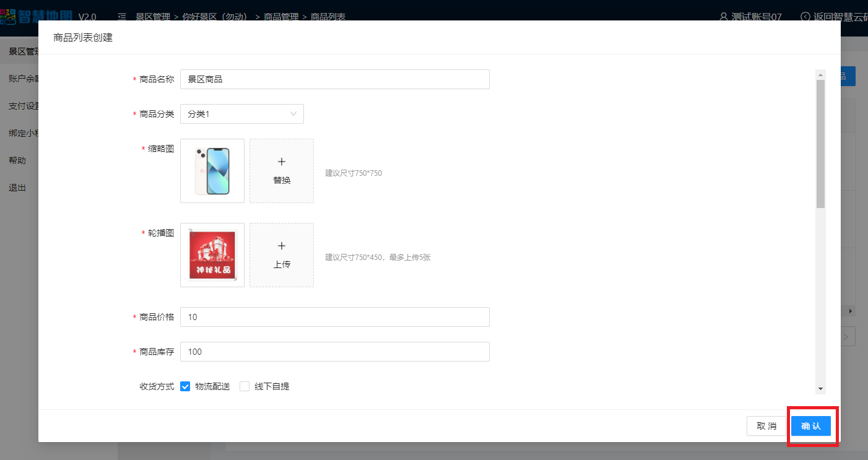Click the dropdown chevron in 商品分类 field
868x460 pixels.
[293, 114]
